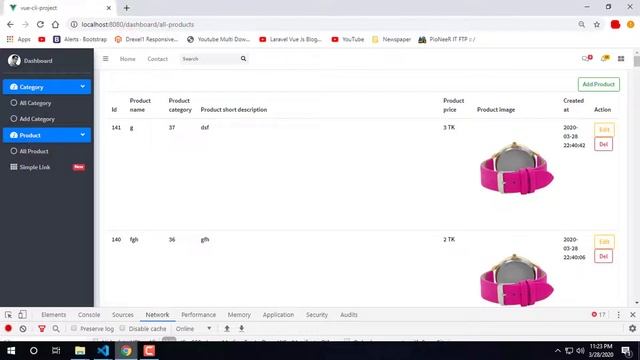Screen dimensions: 640x360
Task: Switch to the Security tab
Action: pos(316,315)
